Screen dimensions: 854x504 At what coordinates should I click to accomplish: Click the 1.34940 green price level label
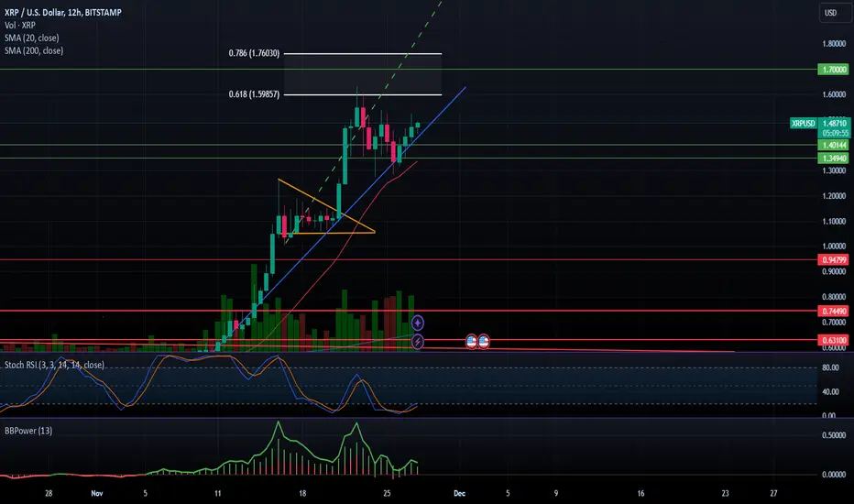click(x=833, y=159)
